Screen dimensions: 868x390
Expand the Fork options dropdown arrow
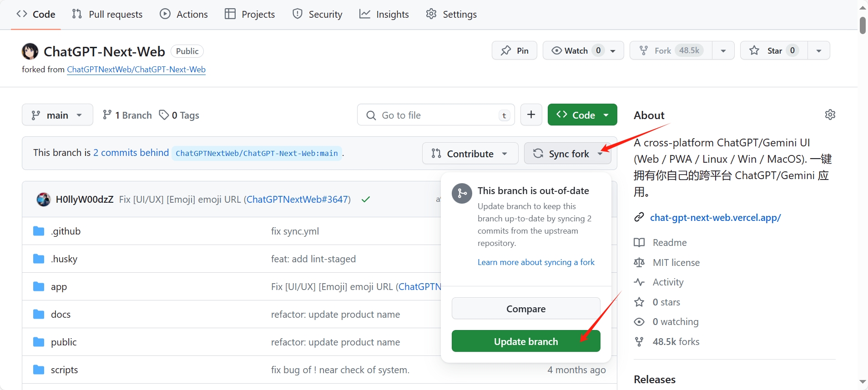pyautogui.click(x=723, y=51)
